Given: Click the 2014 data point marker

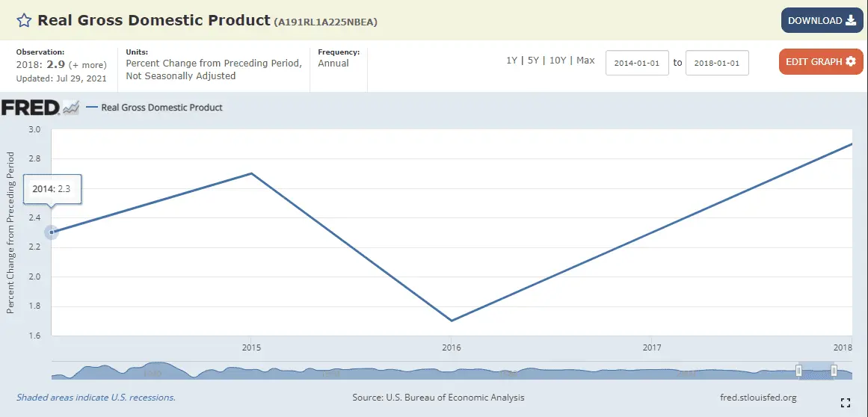Looking at the screenshot, I should (52, 232).
